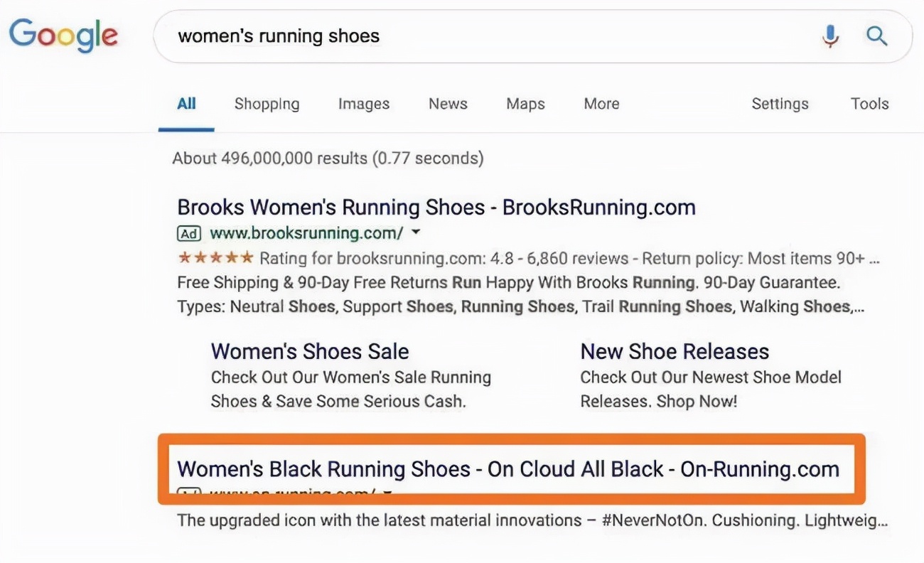Open the Women's Shoes Sale sitelink
This screenshot has height=563, width=924.
[310, 352]
